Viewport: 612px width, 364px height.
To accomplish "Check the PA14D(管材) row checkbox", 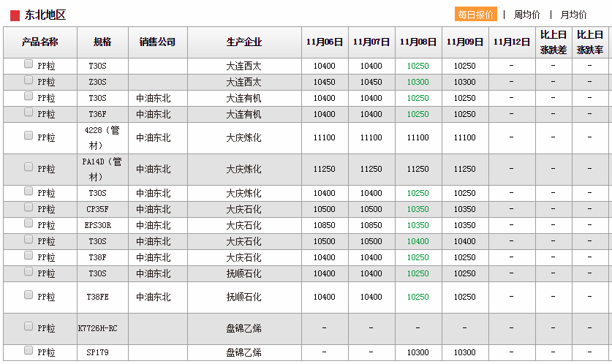I will coord(29,167).
